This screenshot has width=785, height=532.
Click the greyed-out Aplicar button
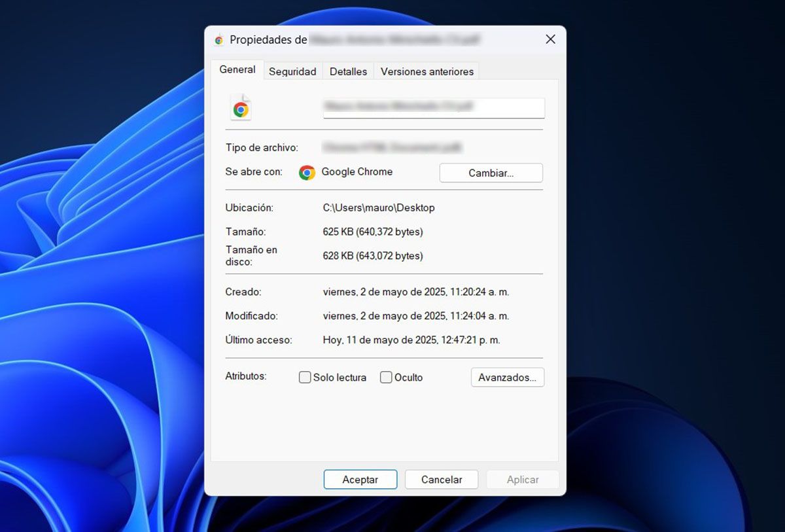(x=523, y=480)
